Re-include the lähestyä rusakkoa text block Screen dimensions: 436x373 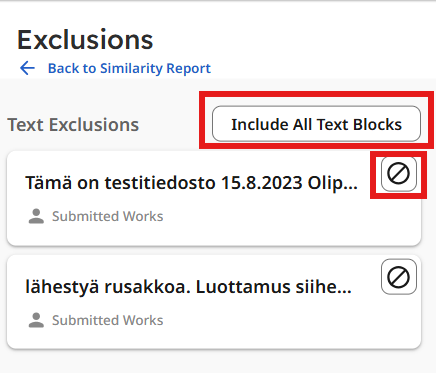pyautogui.click(x=399, y=277)
